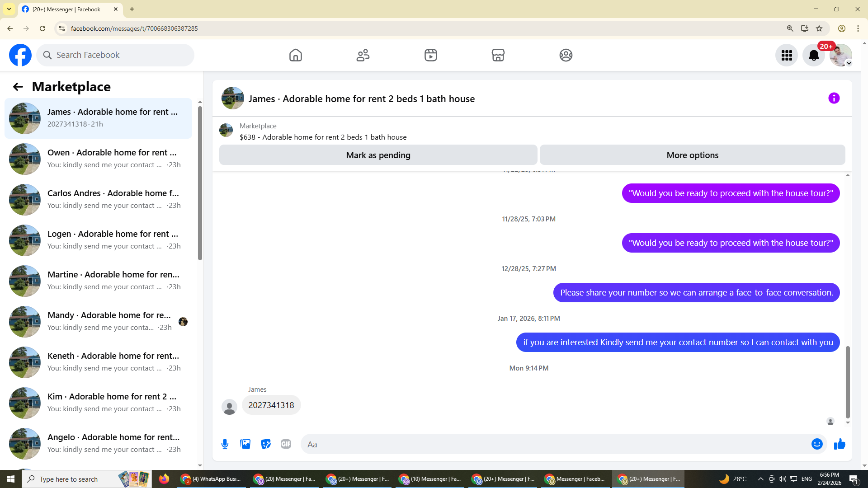The height and width of the screenshot is (488, 868).
Task: Open the notifications bell
Action: click(x=813, y=55)
